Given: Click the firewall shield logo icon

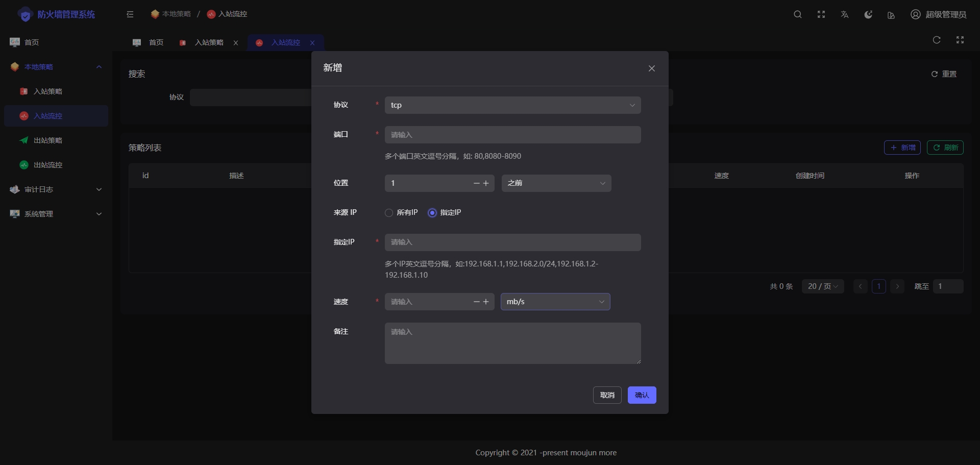Looking at the screenshot, I should coord(25,15).
